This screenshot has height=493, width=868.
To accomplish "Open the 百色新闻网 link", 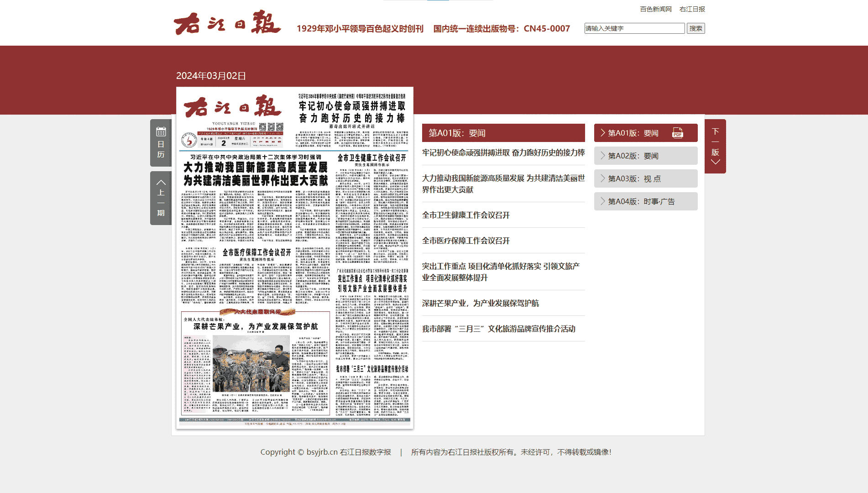I will pyautogui.click(x=656, y=9).
